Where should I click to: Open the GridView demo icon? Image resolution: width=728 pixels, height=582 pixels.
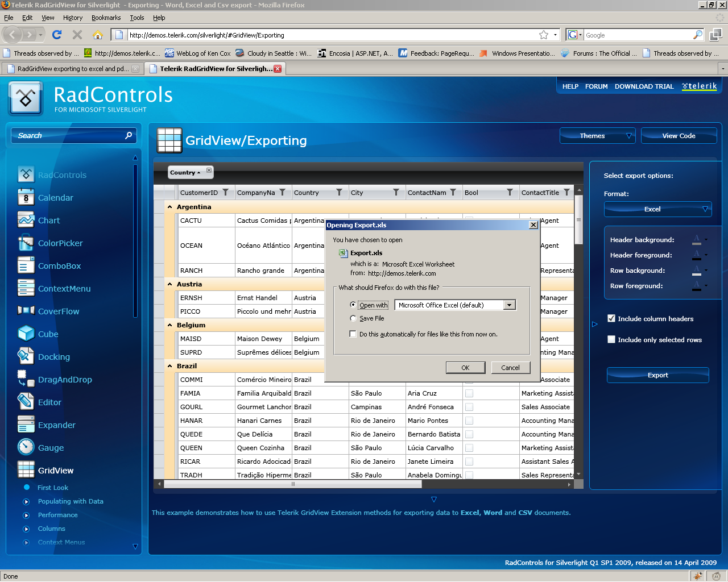click(26, 470)
